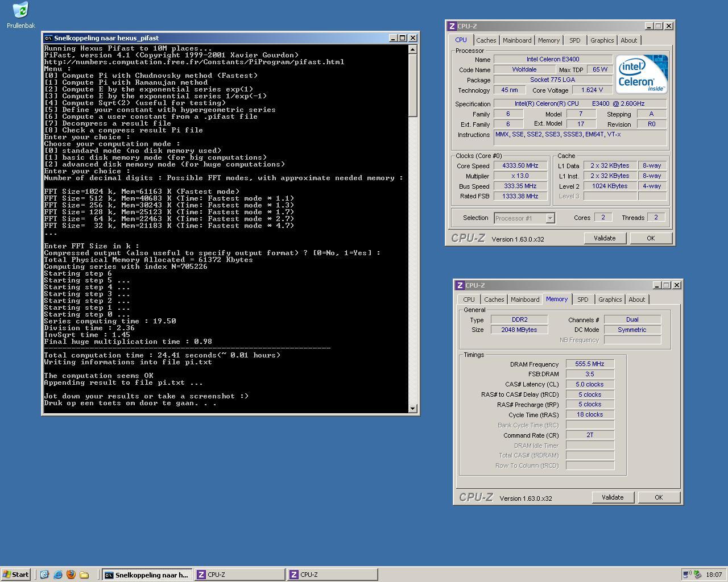Open Mainboard tab in lower CPU-Z window
The image size is (728, 582).
[525, 300]
